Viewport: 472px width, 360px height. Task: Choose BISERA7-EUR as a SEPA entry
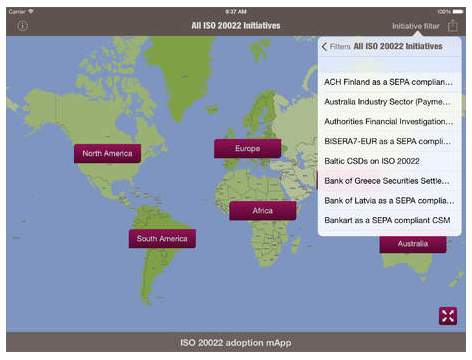(390, 141)
